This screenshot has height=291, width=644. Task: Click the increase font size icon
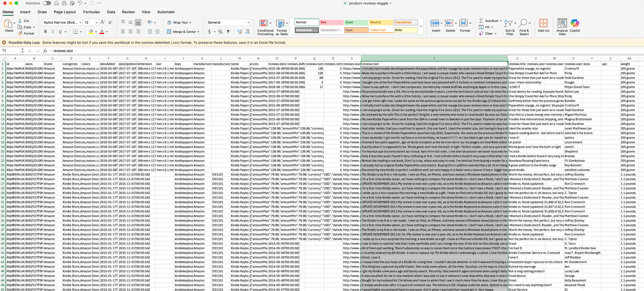point(103,22)
